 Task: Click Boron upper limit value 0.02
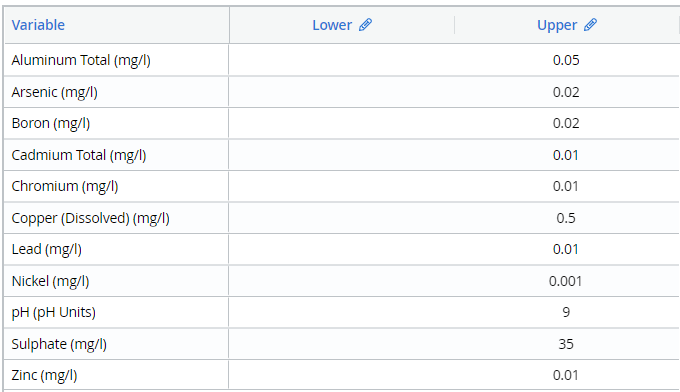pyautogui.click(x=566, y=123)
